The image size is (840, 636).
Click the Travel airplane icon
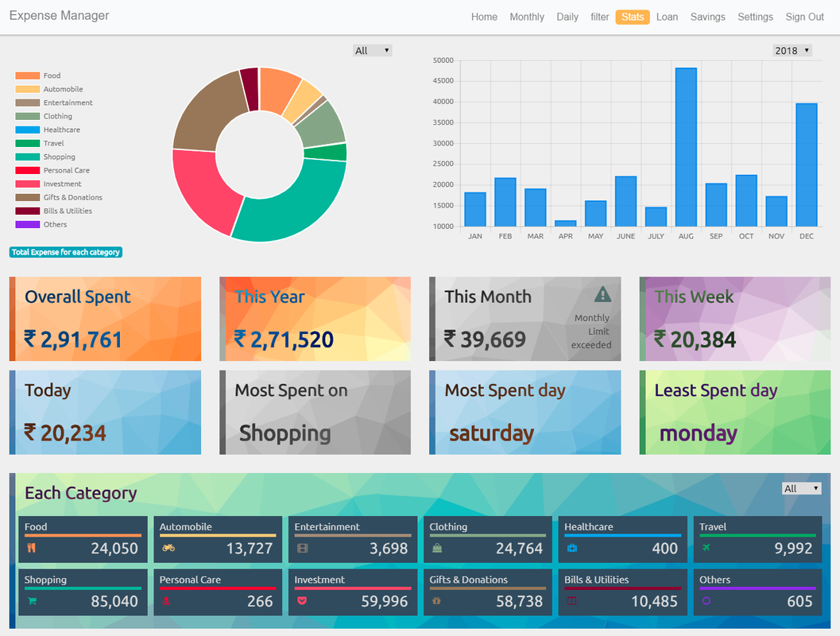(706, 548)
